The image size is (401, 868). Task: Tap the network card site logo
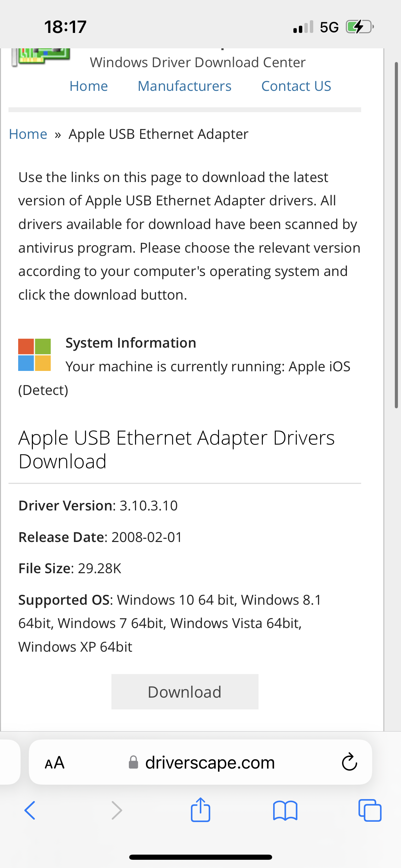click(x=41, y=57)
